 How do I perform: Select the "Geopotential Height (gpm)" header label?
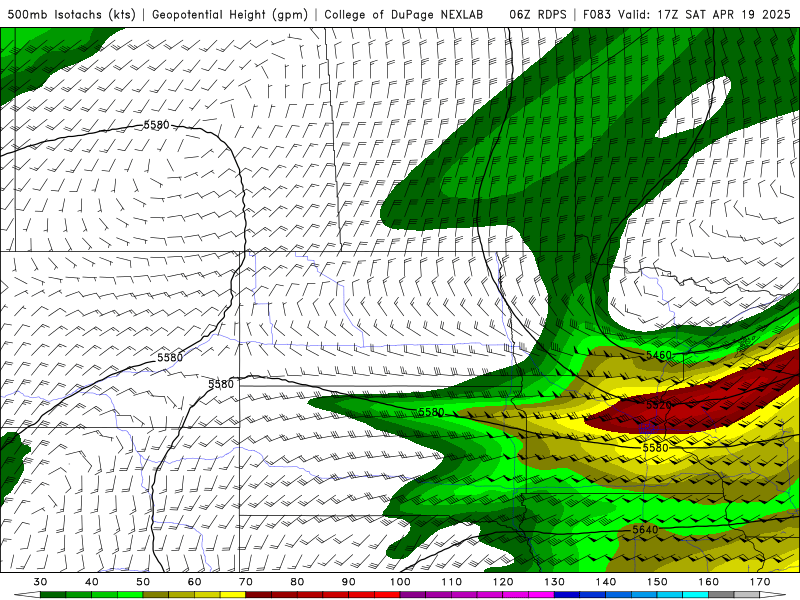click(x=230, y=14)
